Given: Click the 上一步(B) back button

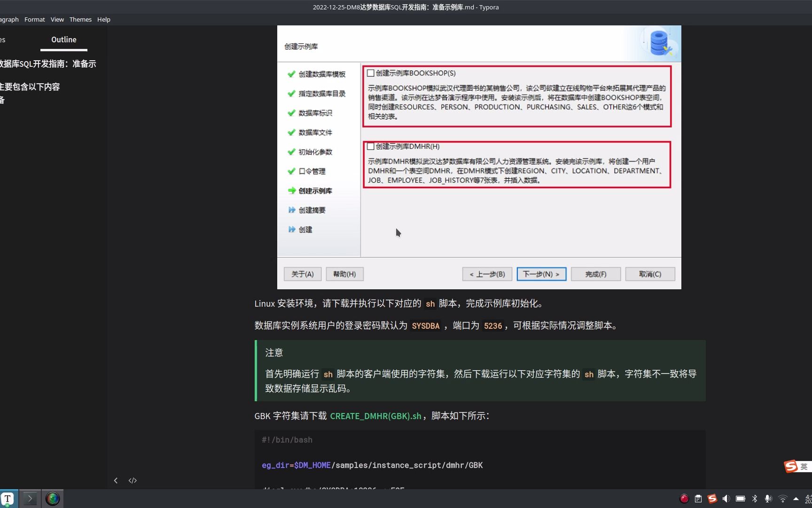Looking at the screenshot, I should pyautogui.click(x=487, y=274).
